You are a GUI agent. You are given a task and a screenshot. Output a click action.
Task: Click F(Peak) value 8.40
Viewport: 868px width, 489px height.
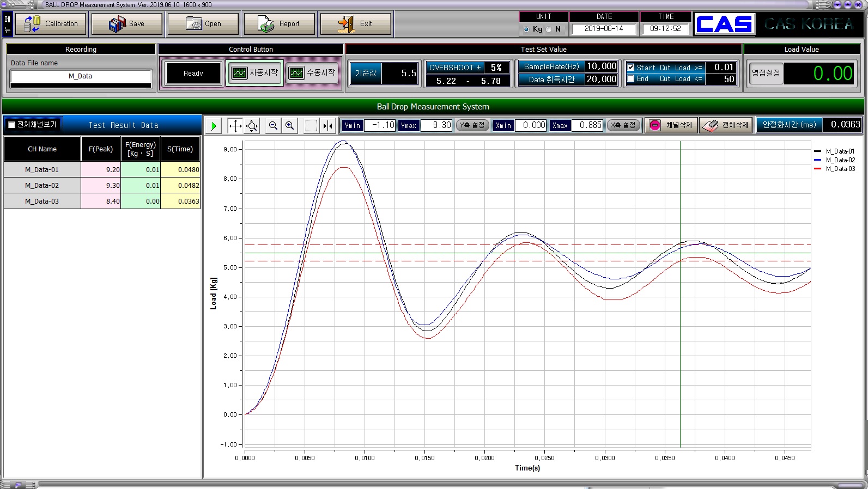point(101,201)
